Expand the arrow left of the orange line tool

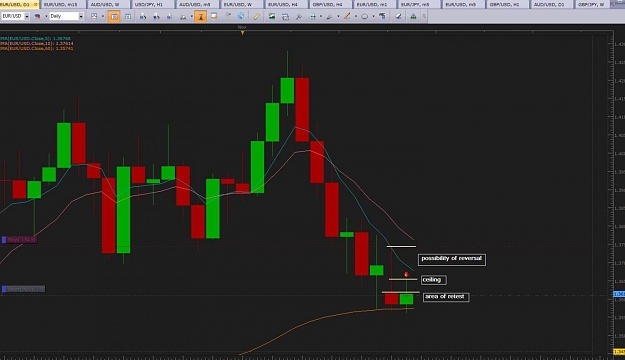[338, 16]
